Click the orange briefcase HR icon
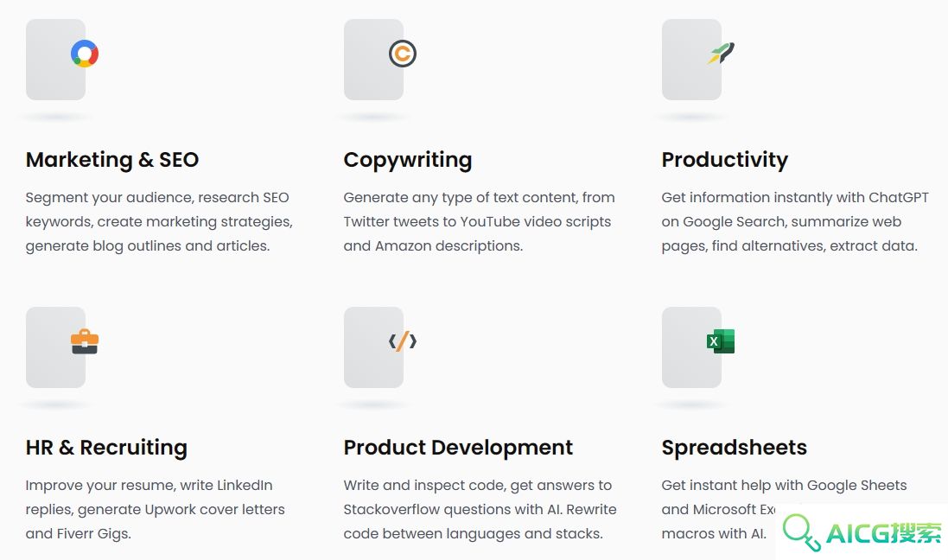 point(85,341)
